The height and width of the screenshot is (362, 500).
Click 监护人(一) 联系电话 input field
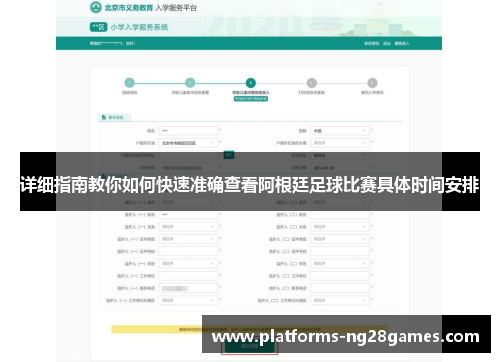point(188,288)
